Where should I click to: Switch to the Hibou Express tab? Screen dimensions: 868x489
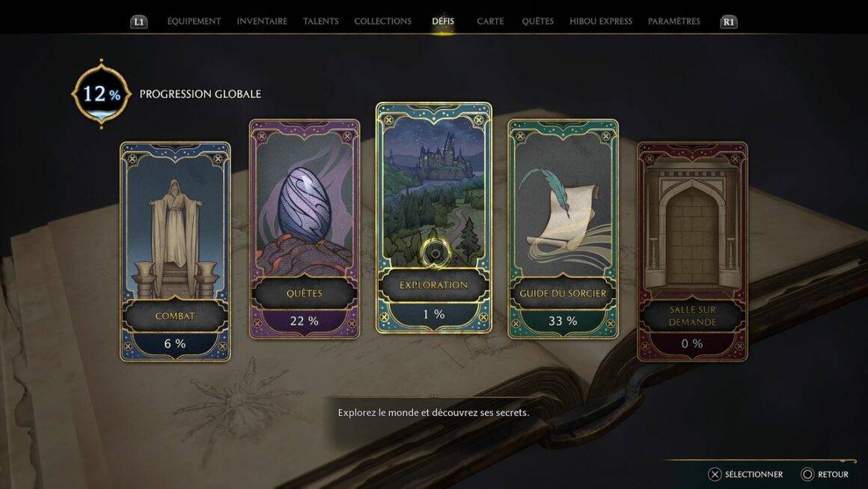click(601, 21)
